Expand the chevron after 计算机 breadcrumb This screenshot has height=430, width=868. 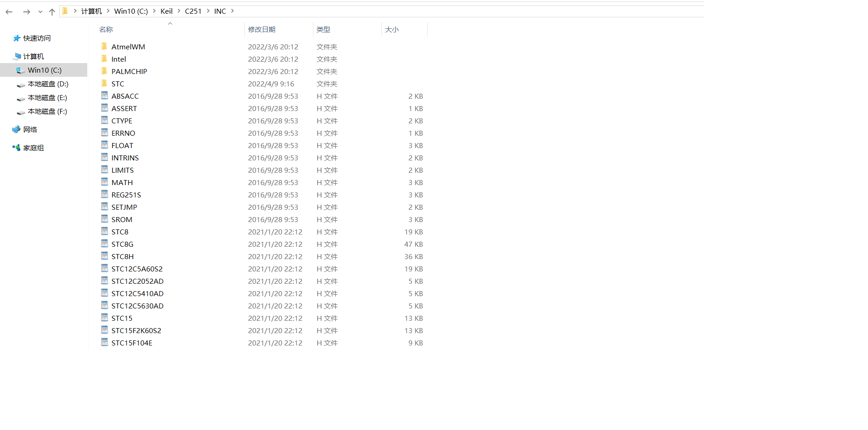pos(108,11)
